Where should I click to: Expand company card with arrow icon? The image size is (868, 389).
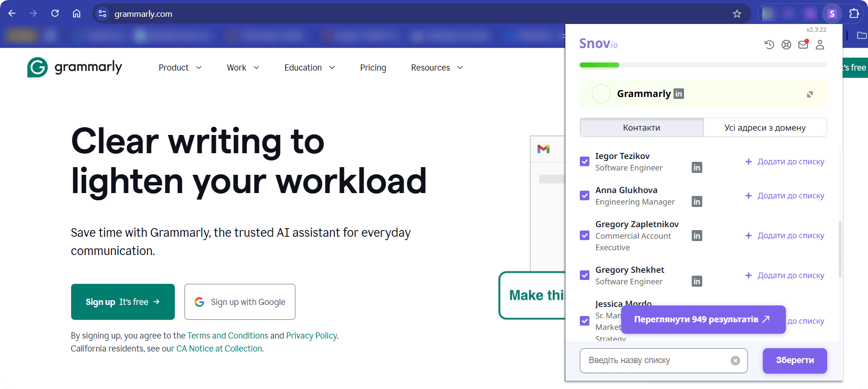[x=810, y=94]
